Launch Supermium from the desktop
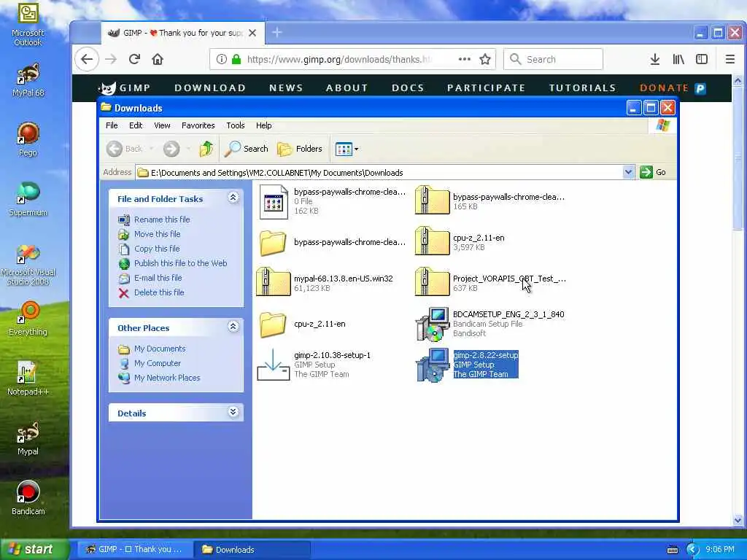 point(28,199)
